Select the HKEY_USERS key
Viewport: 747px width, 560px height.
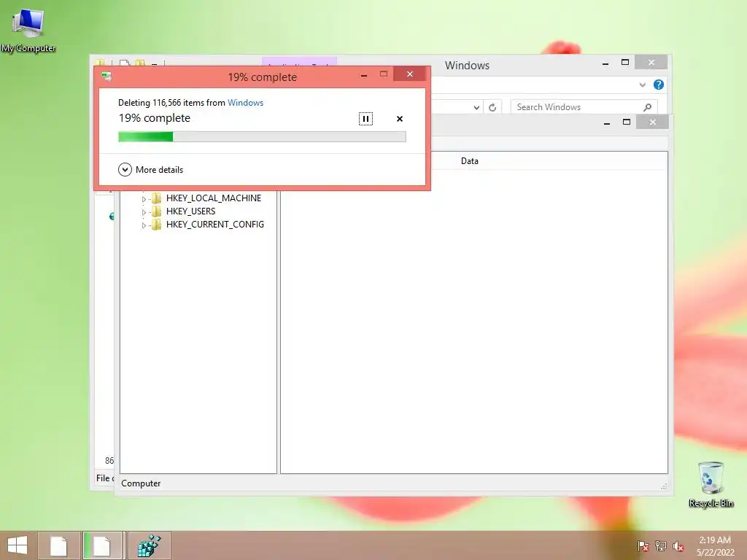190,211
